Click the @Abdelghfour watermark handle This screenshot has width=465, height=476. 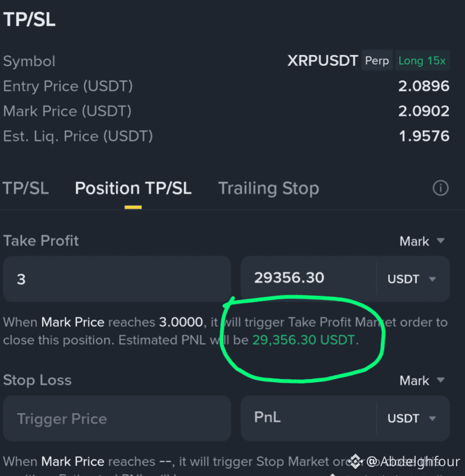tap(413, 461)
